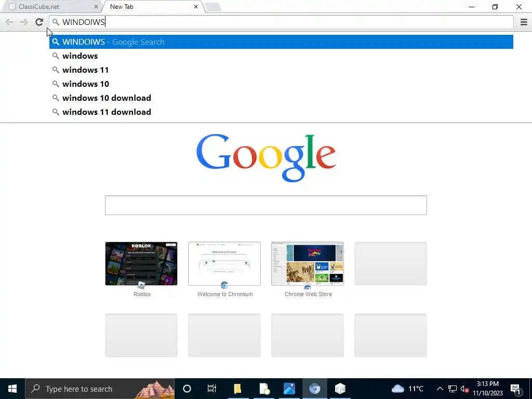Switch to the ClassiCube.net tab
Image resolution: width=532 pixels, height=399 pixels.
tap(51, 6)
